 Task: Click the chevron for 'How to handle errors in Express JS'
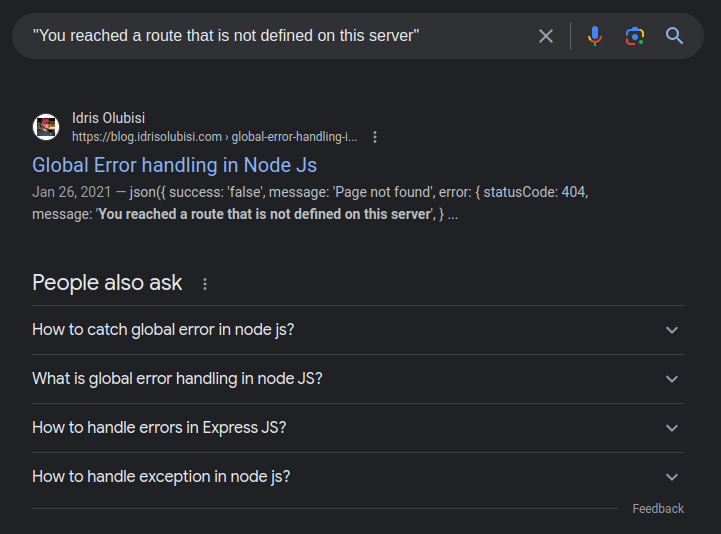point(672,428)
